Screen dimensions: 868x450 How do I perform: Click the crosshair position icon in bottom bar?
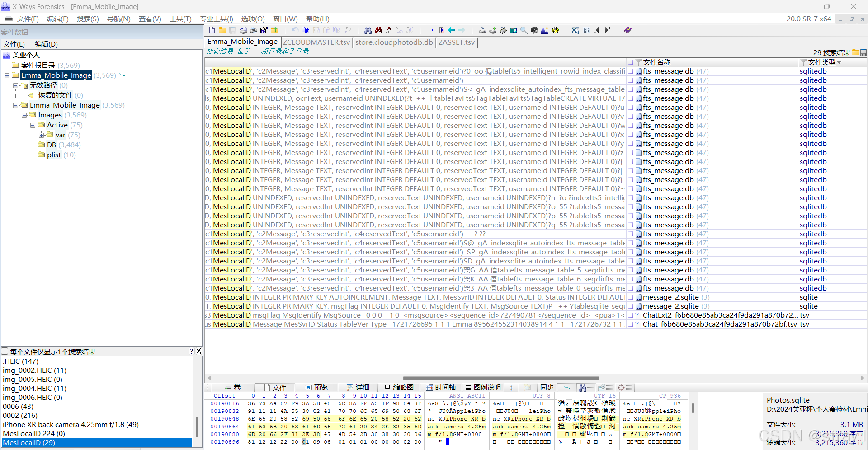(x=624, y=388)
